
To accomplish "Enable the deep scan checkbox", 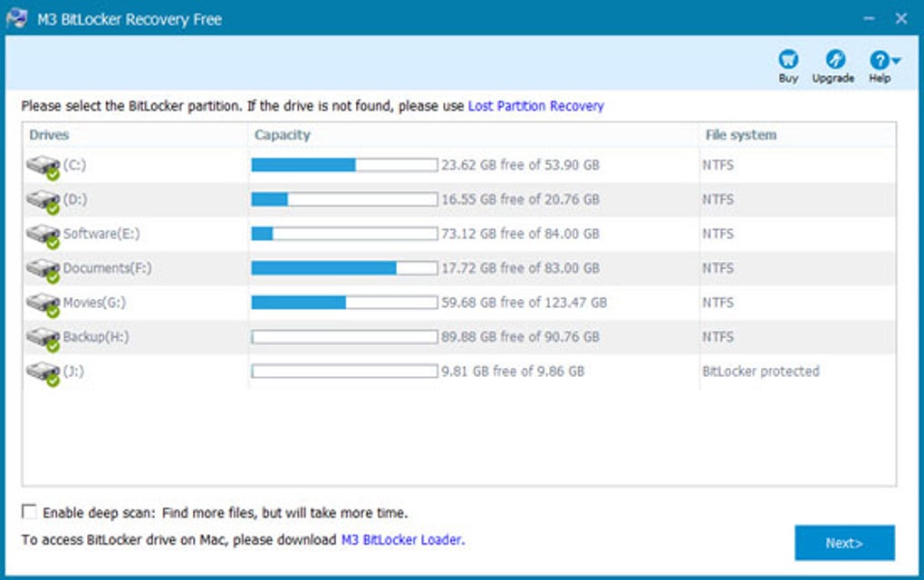I will point(29,511).
